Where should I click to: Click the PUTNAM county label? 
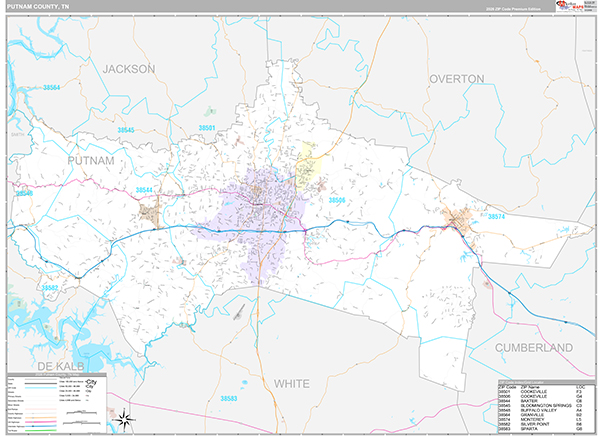[x=91, y=160]
